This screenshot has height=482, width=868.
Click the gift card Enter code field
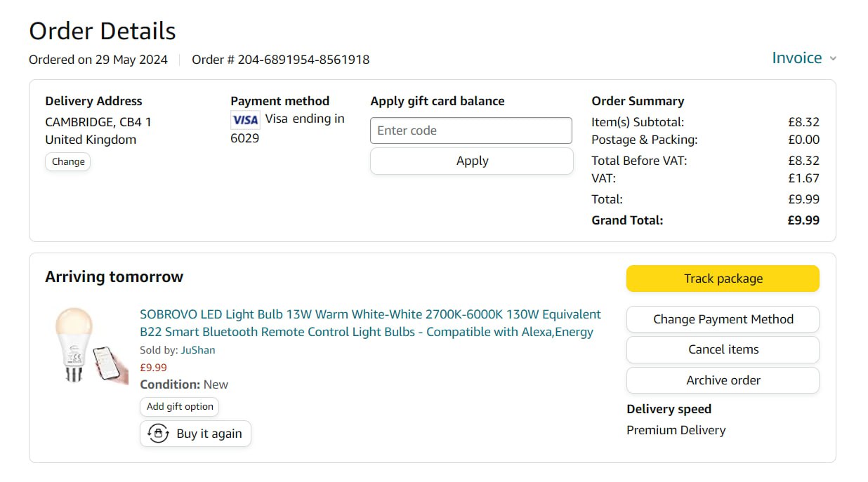[471, 130]
